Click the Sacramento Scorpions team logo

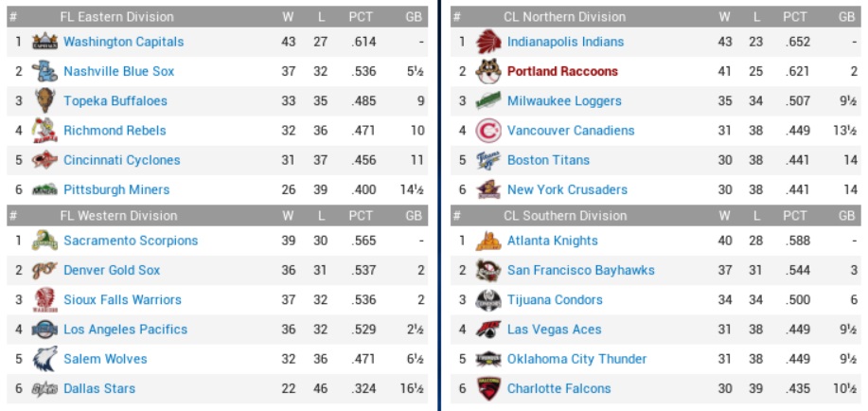[44, 241]
